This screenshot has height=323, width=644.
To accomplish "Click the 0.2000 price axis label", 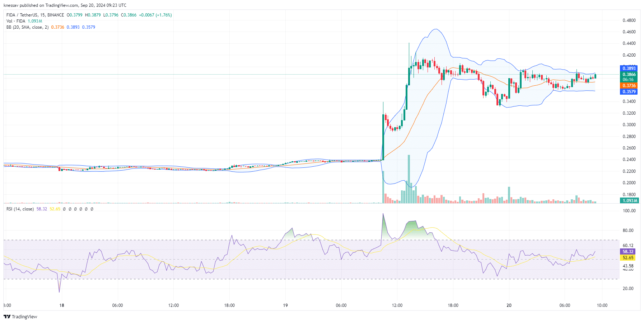I will click(x=629, y=183).
